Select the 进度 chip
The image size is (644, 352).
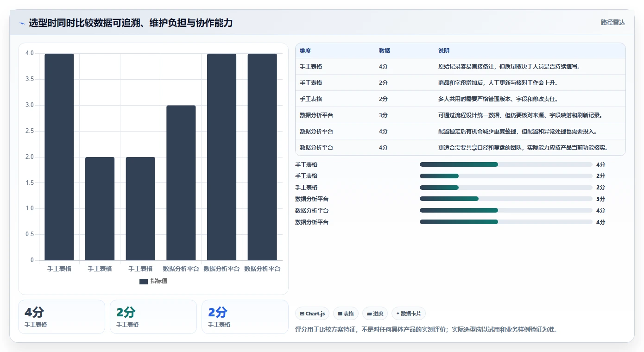coord(375,314)
